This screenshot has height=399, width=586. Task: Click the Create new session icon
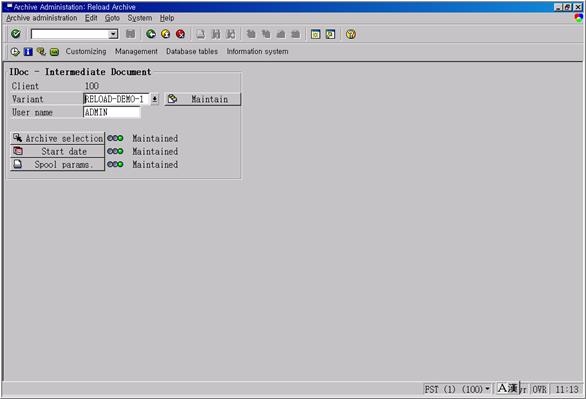315,34
